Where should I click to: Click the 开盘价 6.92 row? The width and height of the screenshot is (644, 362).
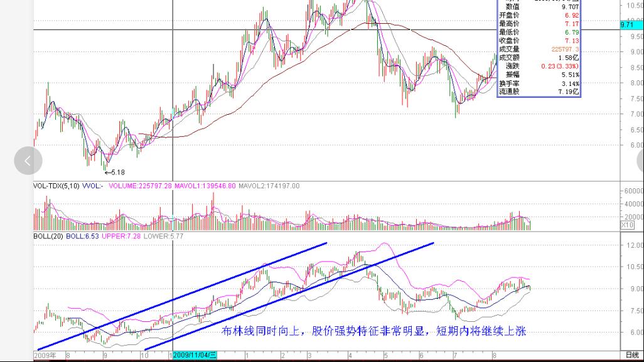coord(539,15)
